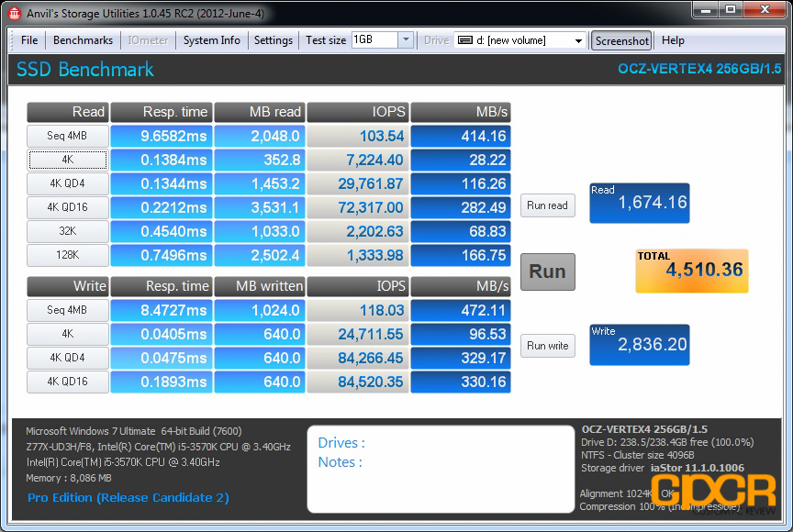Image resolution: width=793 pixels, height=532 pixels.
Task: Select the read 4K QD16 test button
Action: point(67,207)
